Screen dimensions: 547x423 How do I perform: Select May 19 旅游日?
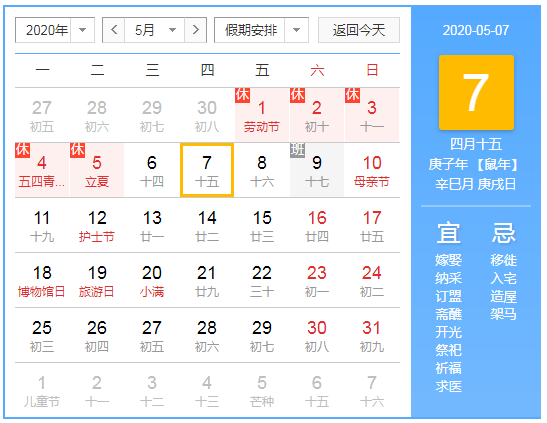coord(97,280)
